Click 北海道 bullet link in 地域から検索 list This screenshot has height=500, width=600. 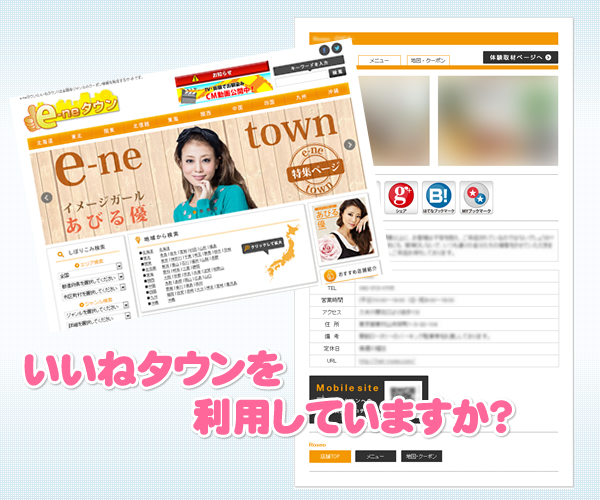147,252
